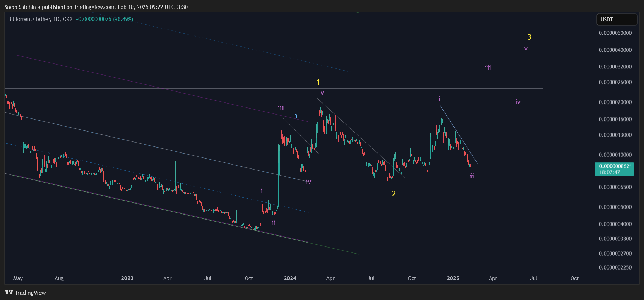Click the 0.0000016000 price axis label
Viewport: 644px width, 300px height.
click(x=615, y=119)
